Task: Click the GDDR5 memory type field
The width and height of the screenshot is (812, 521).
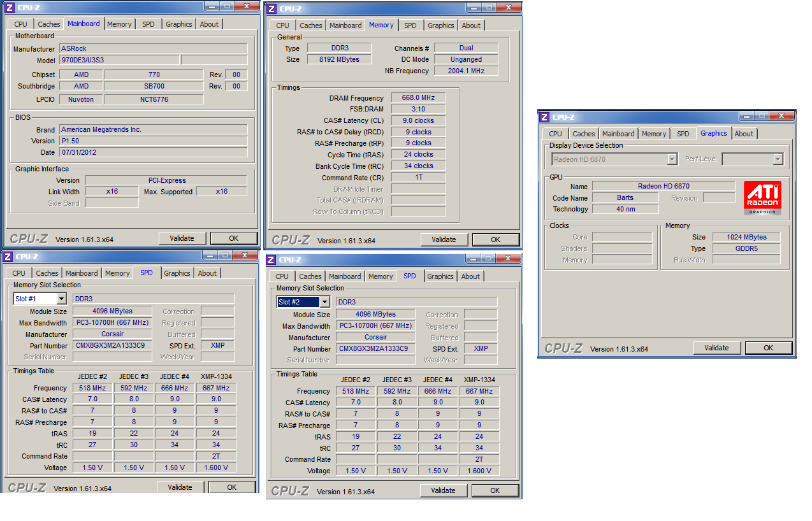Action: [746, 248]
